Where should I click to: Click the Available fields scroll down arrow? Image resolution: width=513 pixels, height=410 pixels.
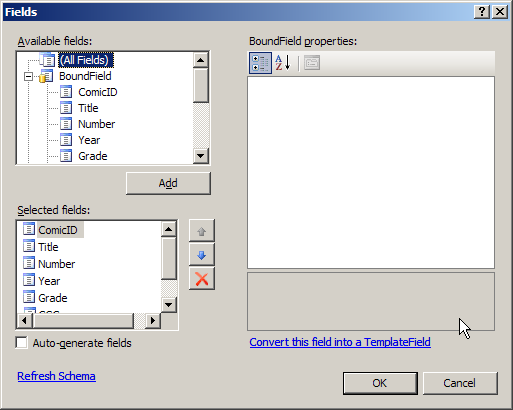click(x=201, y=155)
